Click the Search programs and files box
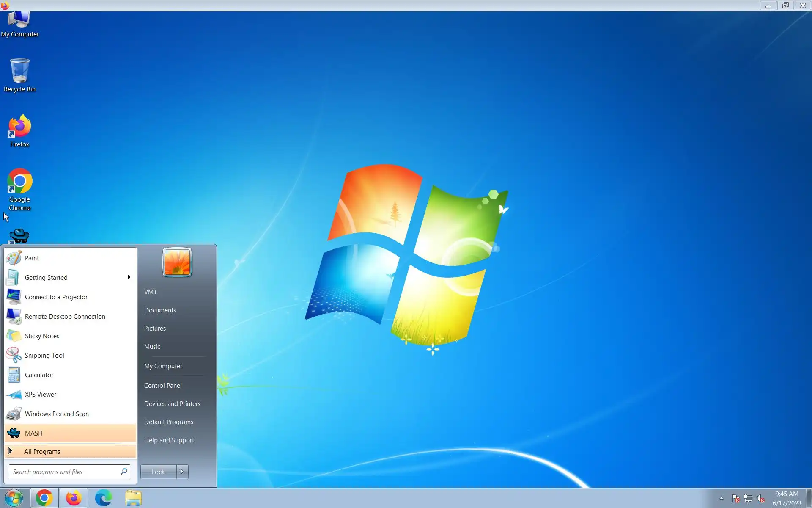Screen dimensions: 812x508 [63, 472]
